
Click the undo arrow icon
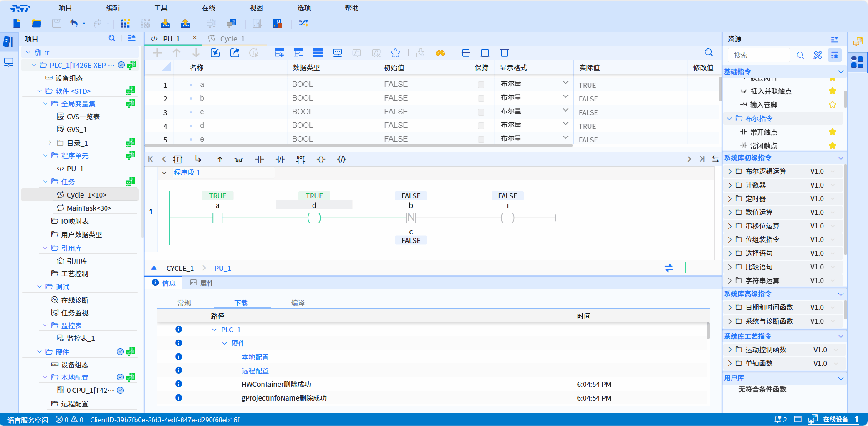tap(74, 23)
